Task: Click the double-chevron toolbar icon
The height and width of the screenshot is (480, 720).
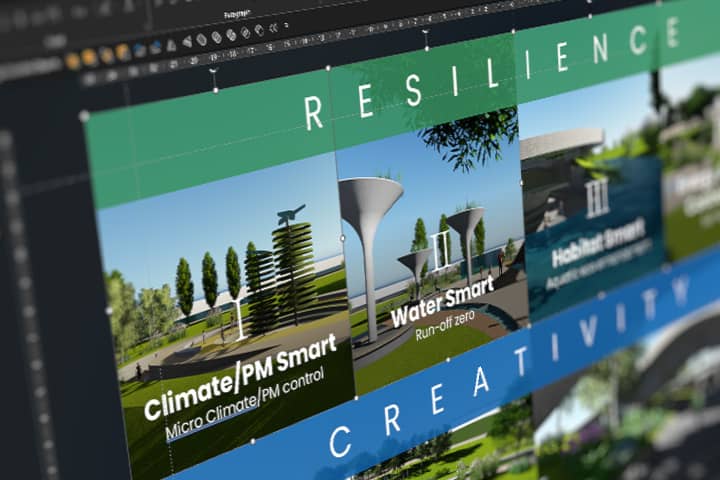Action: [x=273, y=28]
